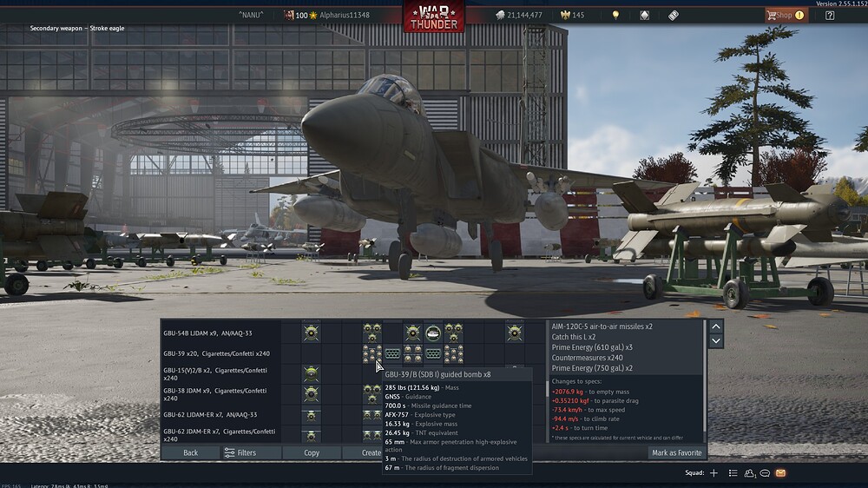Click first bomb icon in GBU-62 JDAM-ER row

coord(311,435)
